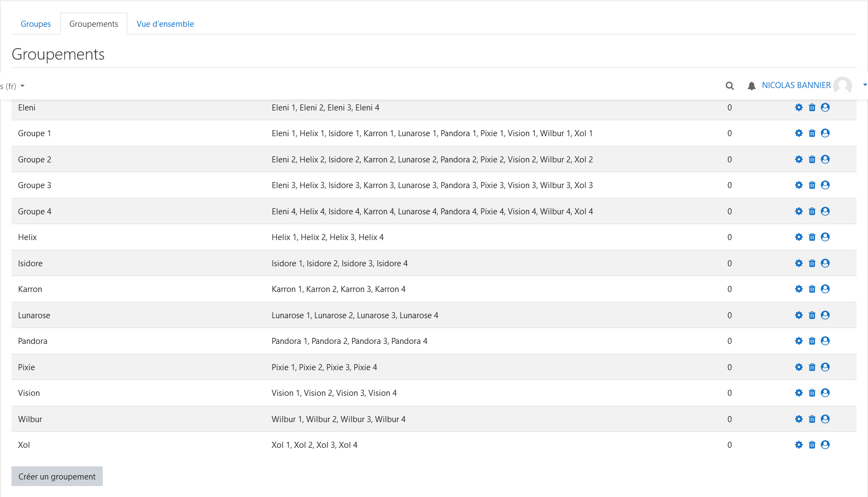Screen dimensions: 868x497
Task: Click the Créer un groupement button
Action: tap(57, 477)
